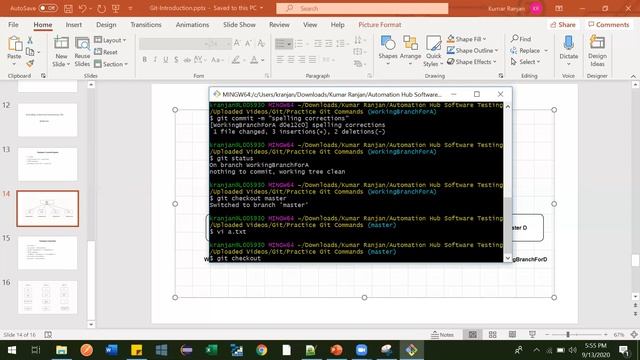Toggle underline formatting
640x360 pixels.
click(166, 60)
